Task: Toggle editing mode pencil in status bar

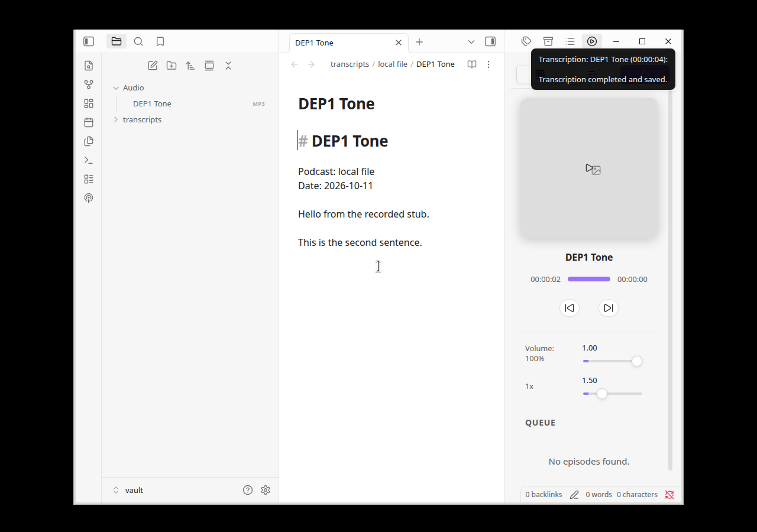Action: [x=574, y=495]
